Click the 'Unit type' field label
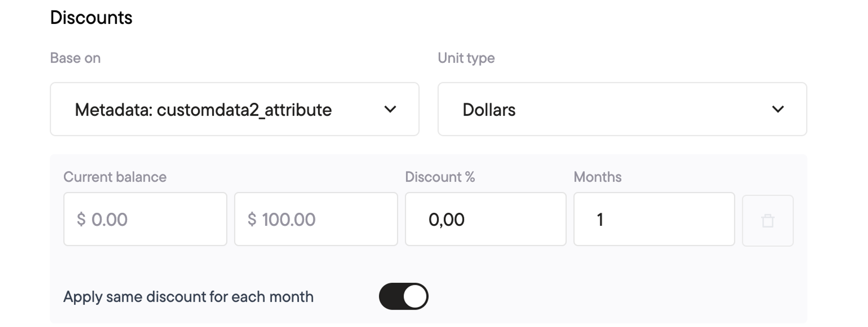The width and height of the screenshot is (868, 327). point(466,58)
